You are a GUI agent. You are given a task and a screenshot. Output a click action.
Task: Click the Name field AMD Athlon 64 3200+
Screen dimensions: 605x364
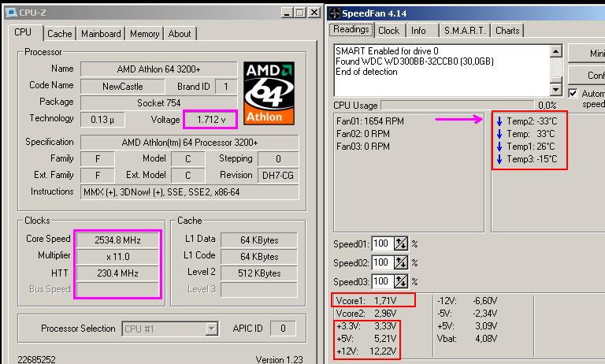(x=158, y=69)
